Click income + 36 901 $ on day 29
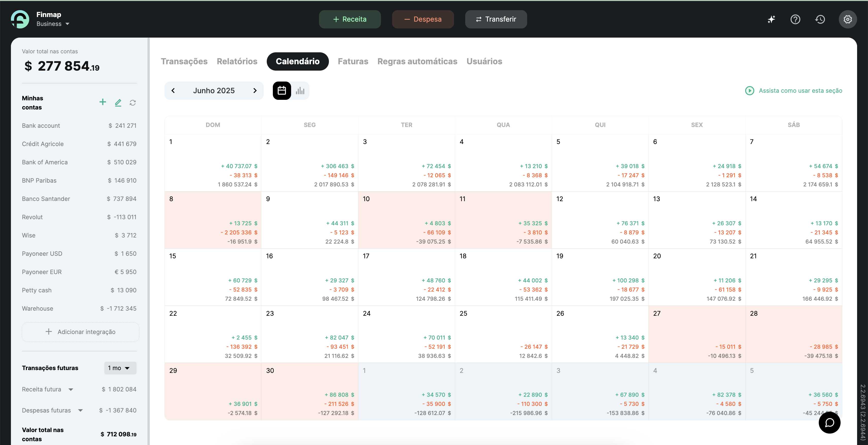The width and height of the screenshot is (868, 445). pyautogui.click(x=243, y=404)
